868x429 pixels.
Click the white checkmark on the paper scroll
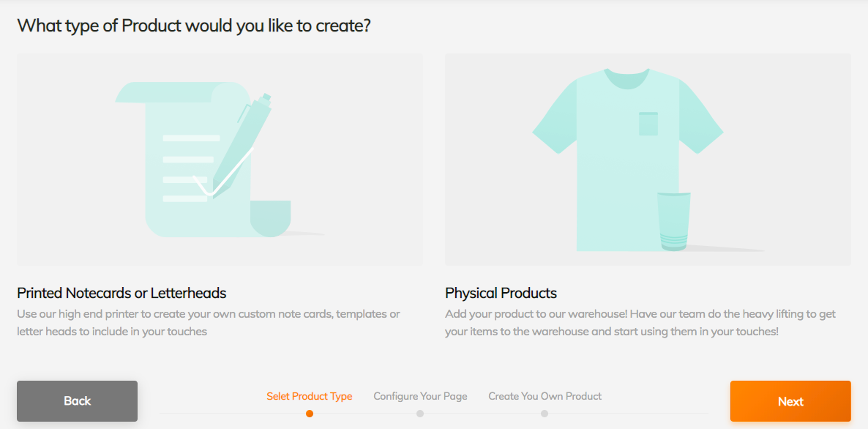(220, 179)
